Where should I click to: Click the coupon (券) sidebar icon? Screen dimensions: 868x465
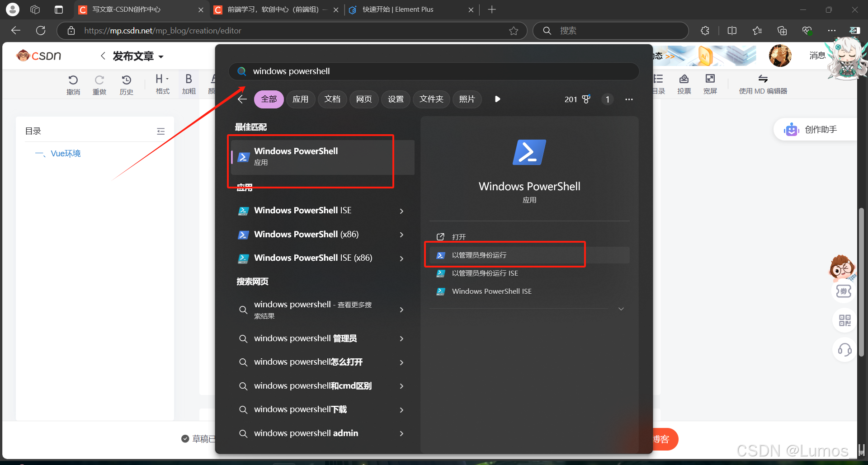click(844, 291)
